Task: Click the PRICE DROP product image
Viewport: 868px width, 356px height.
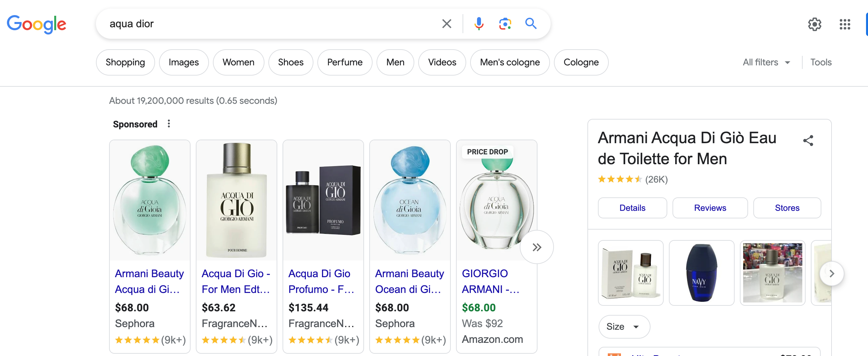Action: point(496,200)
